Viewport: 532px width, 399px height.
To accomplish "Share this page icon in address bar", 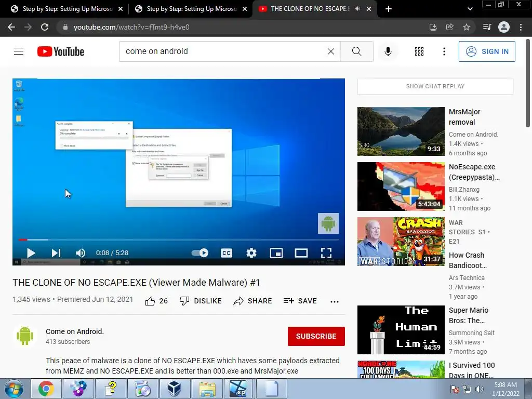I will pyautogui.click(x=449, y=27).
